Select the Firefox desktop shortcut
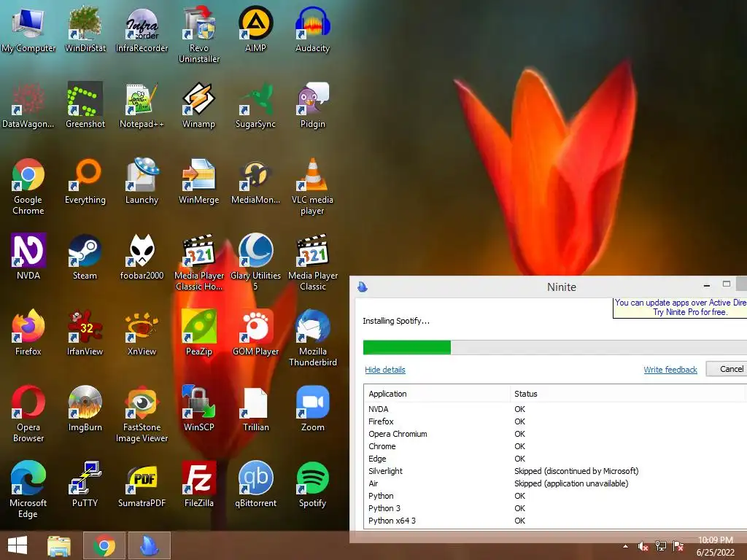The width and height of the screenshot is (747, 560). tap(28, 332)
